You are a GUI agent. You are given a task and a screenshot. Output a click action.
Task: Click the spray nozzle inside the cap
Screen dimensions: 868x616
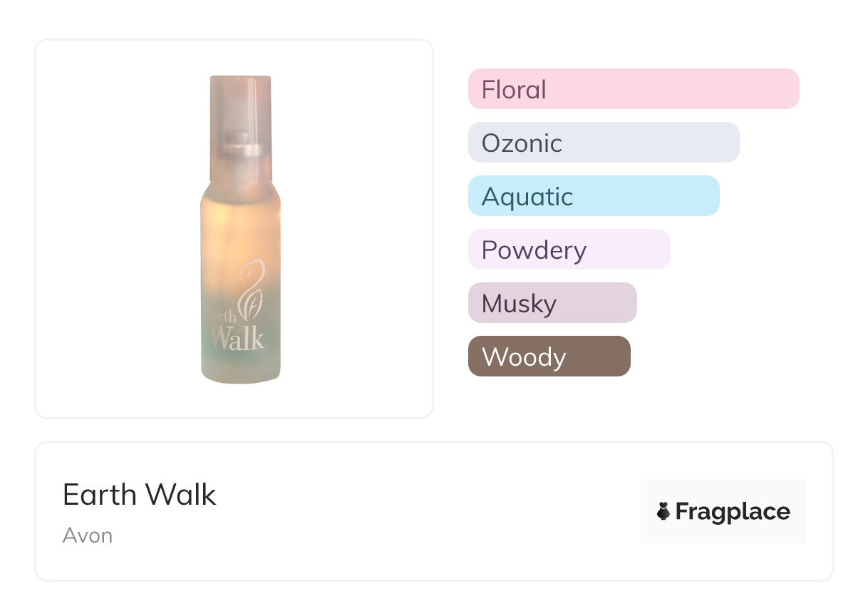(240, 148)
